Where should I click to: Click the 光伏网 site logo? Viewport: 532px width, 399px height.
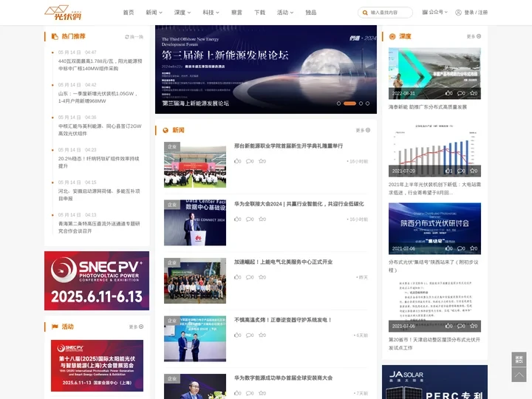(x=63, y=13)
